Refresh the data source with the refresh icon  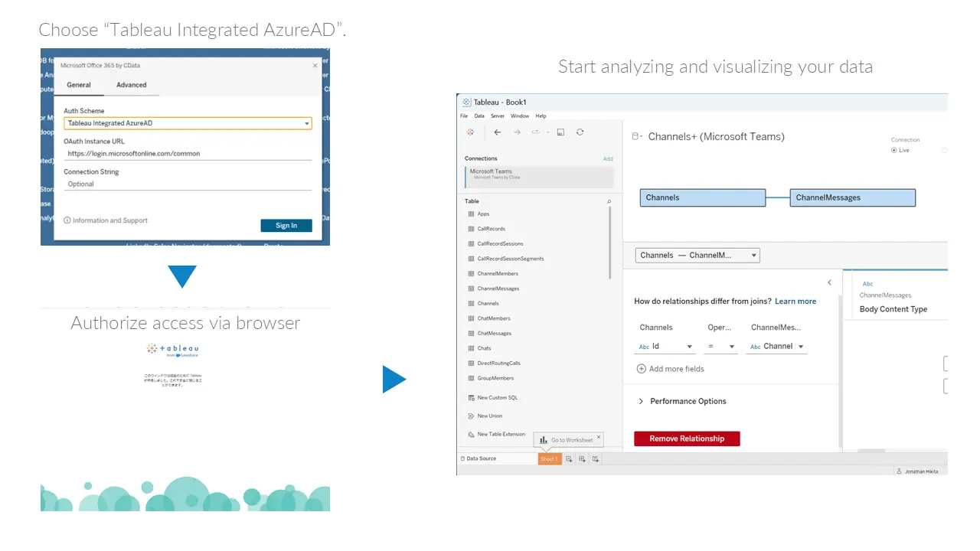pyautogui.click(x=580, y=132)
